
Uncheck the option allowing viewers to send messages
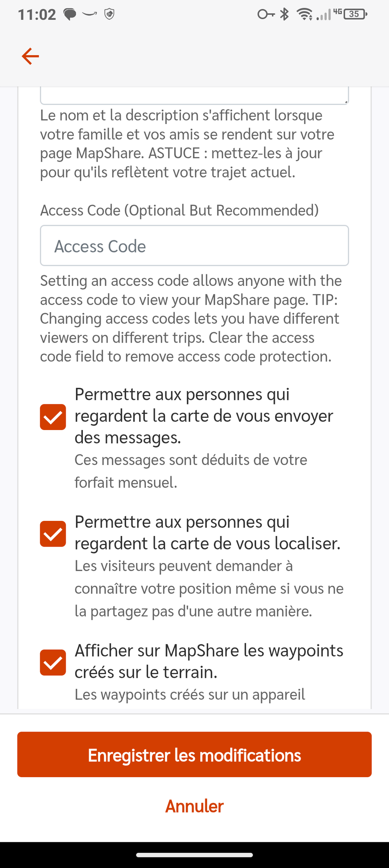pos(53,417)
